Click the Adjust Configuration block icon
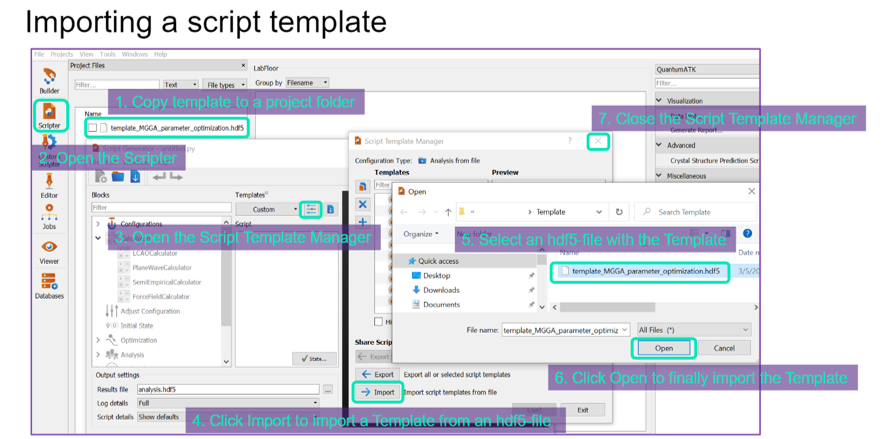Screen dimensions: 887x439 tap(112, 311)
